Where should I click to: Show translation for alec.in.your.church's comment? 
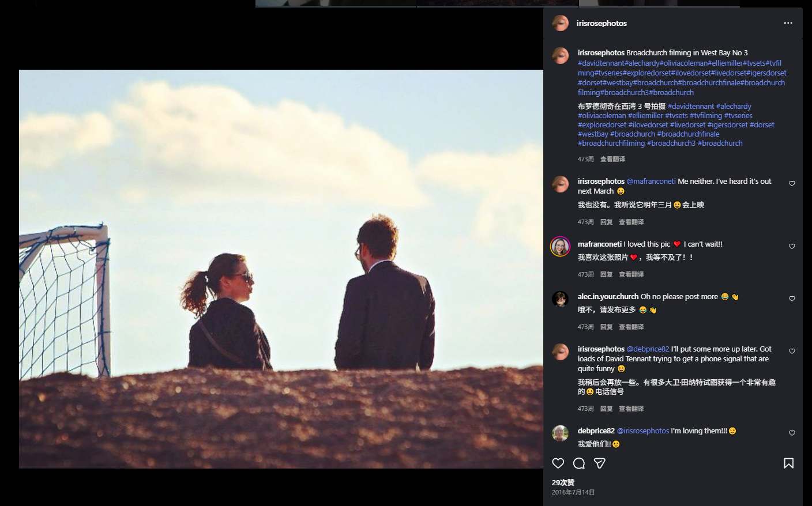[x=631, y=327]
